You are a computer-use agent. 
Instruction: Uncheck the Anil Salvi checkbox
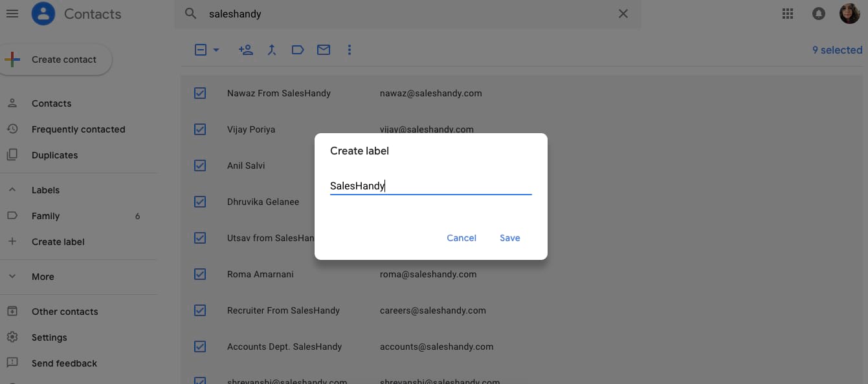click(x=200, y=165)
